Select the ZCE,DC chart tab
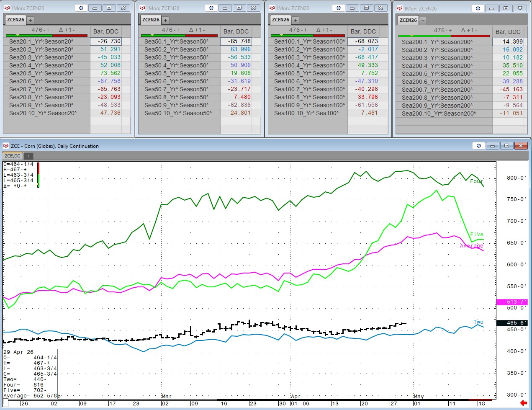532x410 pixels. coord(13,156)
